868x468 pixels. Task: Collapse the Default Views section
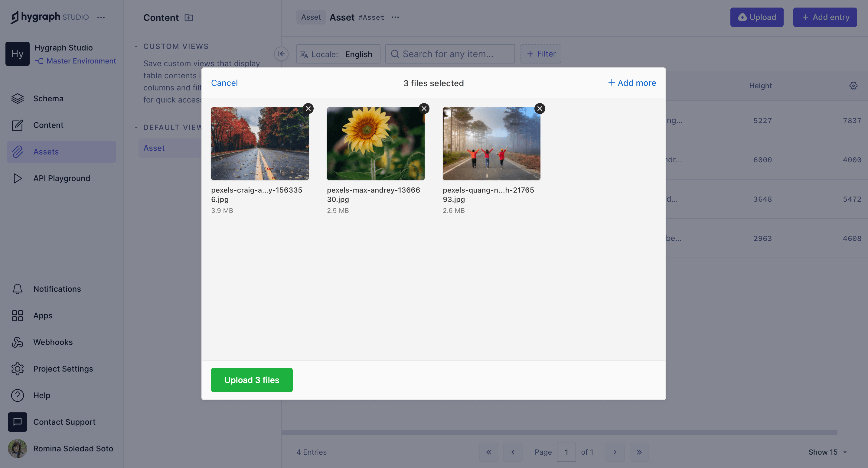(x=136, y=127)
